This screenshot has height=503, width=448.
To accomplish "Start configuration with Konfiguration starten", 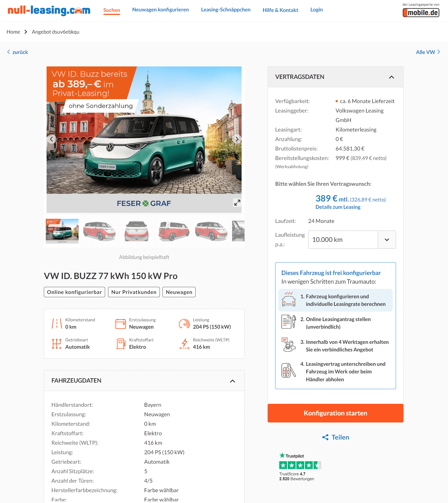I will 335,413.
